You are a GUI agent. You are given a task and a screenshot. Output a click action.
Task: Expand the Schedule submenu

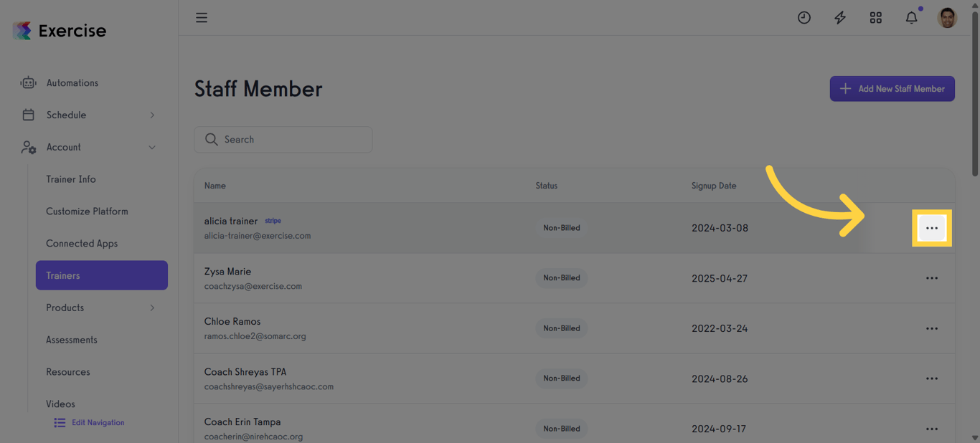tap(152, 115)
